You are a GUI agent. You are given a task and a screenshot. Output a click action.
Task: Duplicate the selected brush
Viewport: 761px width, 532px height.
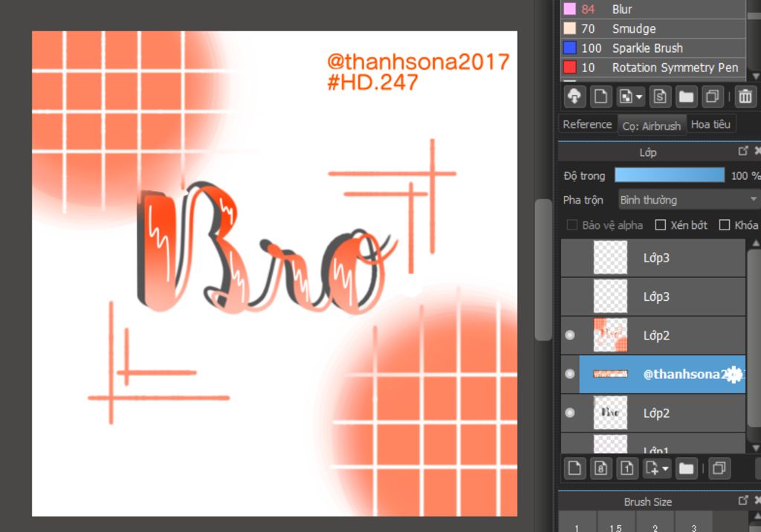pyautogui.click(x=712, y=97)
